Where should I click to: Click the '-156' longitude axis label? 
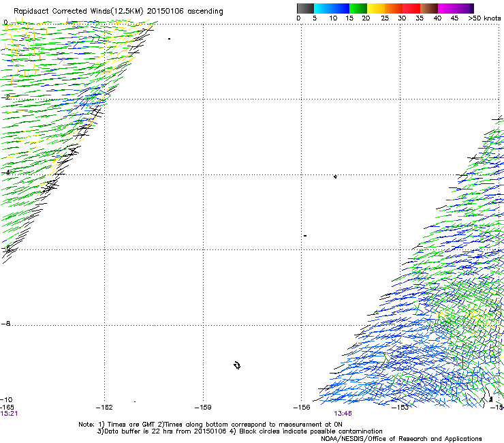tap(302, 408)
